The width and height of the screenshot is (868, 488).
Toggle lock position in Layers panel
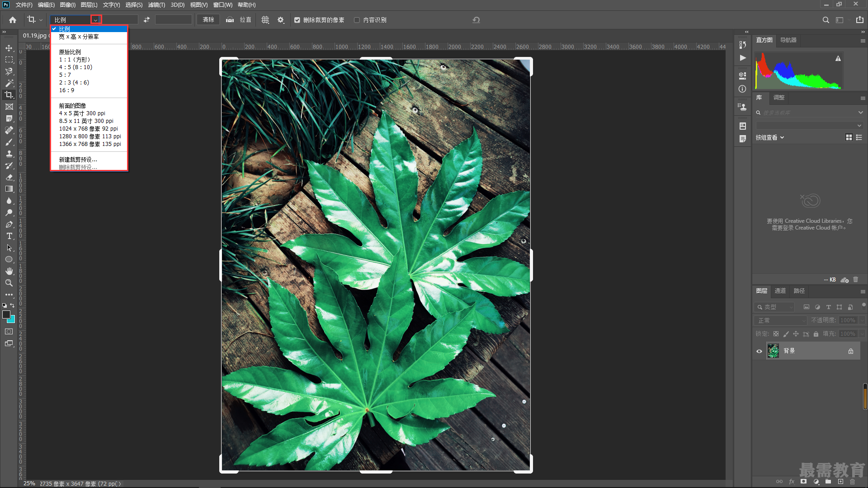click(x=796, y=334)
